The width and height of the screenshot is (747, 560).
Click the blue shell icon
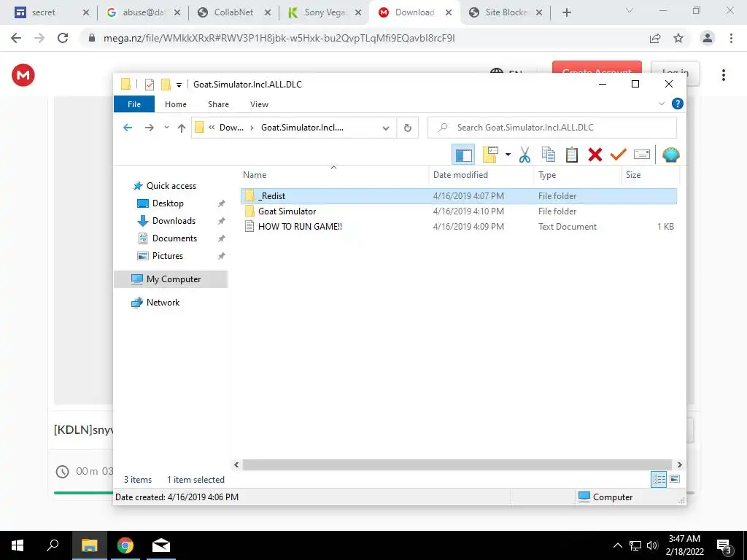(671, 155)
